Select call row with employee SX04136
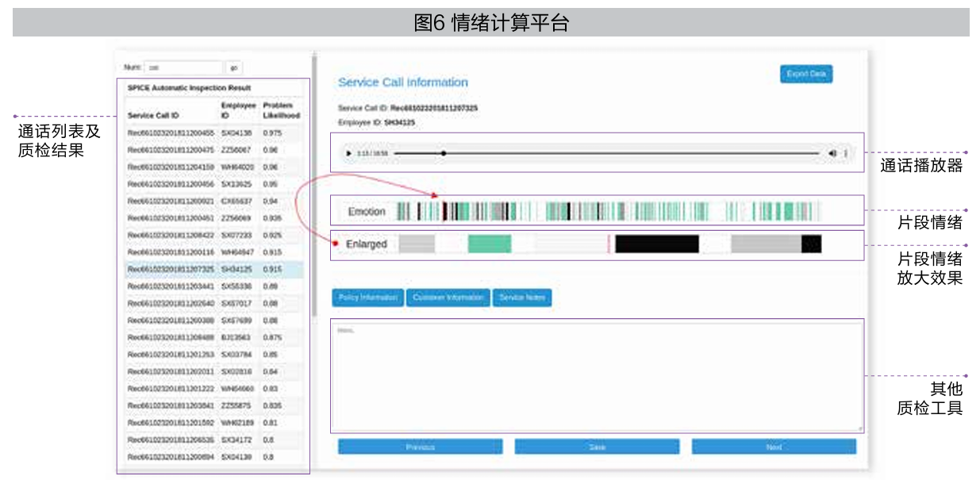Image resolution: width=980 pixels, height=480 pixels. pos(214,133)
